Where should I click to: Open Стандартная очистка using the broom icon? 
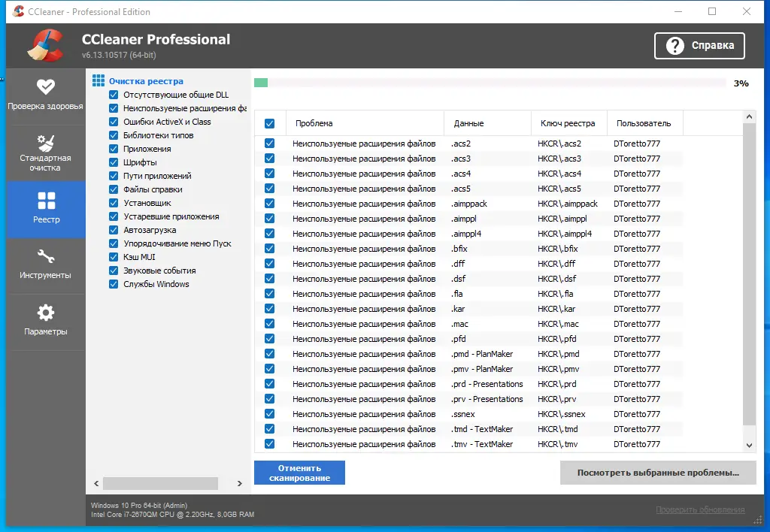(46, 144)
